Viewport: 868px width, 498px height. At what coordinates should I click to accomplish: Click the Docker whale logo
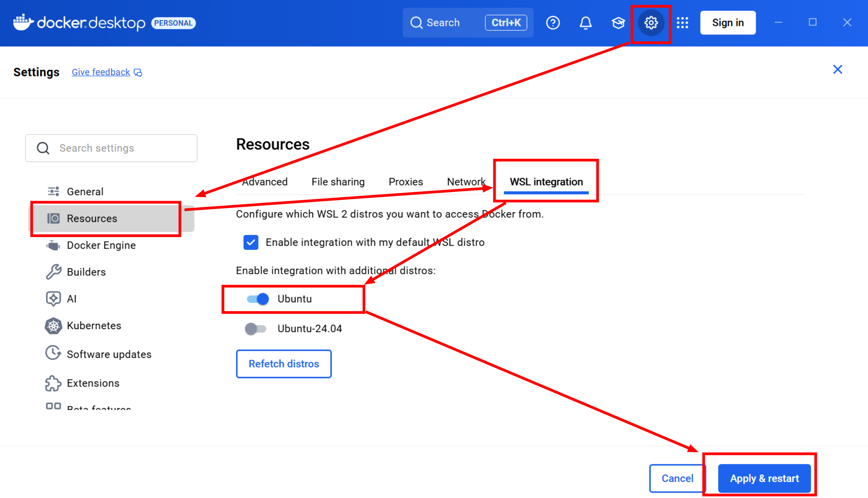(23, 23)
